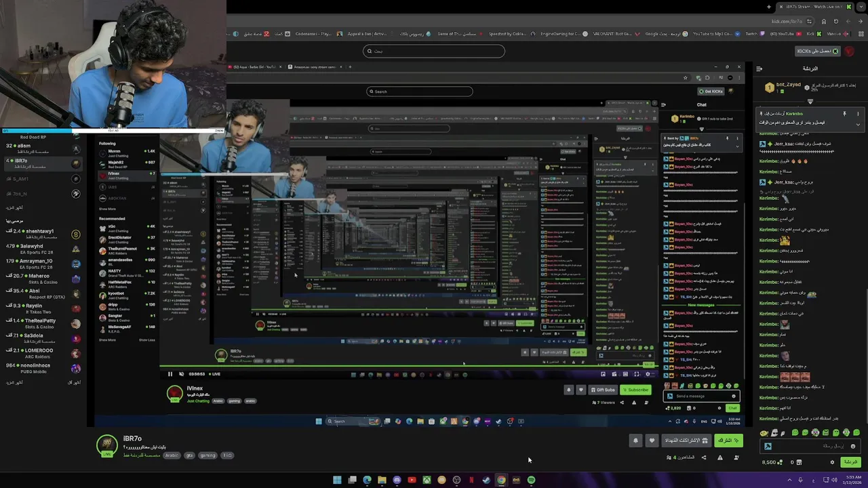Open the Kick profile avatar menu
Viewport: 868px width, 488px height.
[x=850, y=51]
